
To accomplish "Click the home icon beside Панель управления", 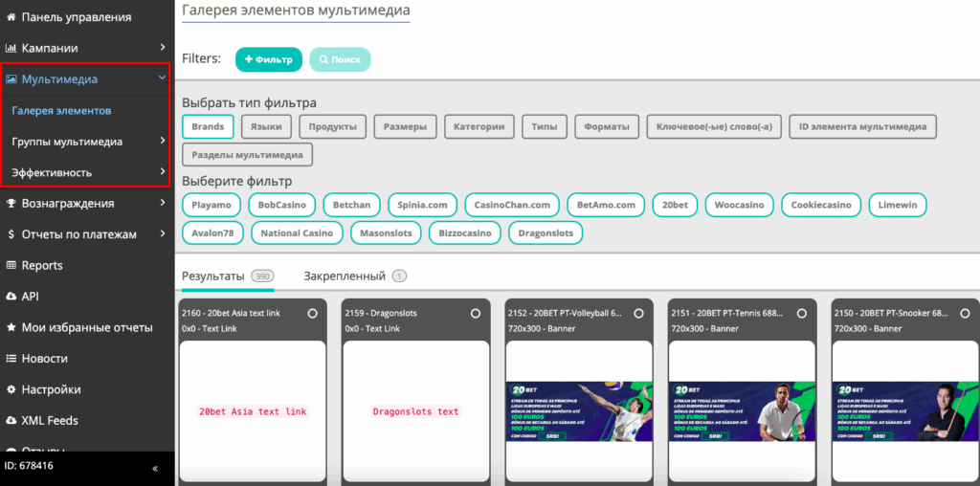I will [11, 17].
